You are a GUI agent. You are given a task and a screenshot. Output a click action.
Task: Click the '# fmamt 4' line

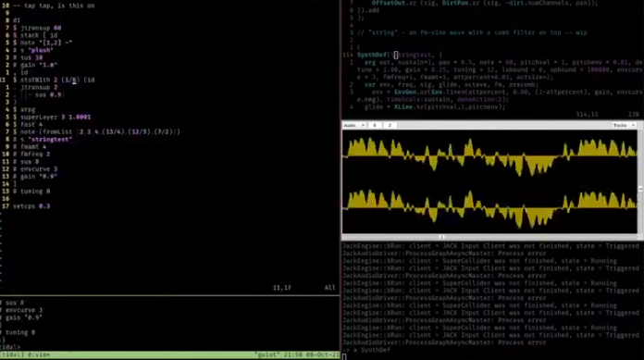tap(30, 147)
